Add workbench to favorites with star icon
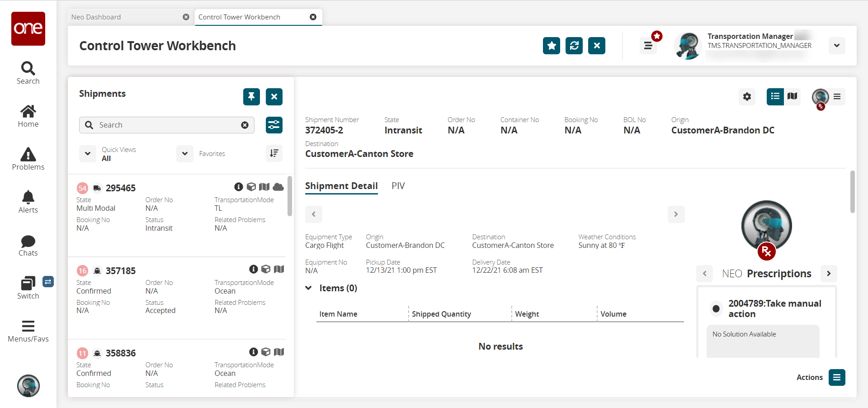 [551, 46]
